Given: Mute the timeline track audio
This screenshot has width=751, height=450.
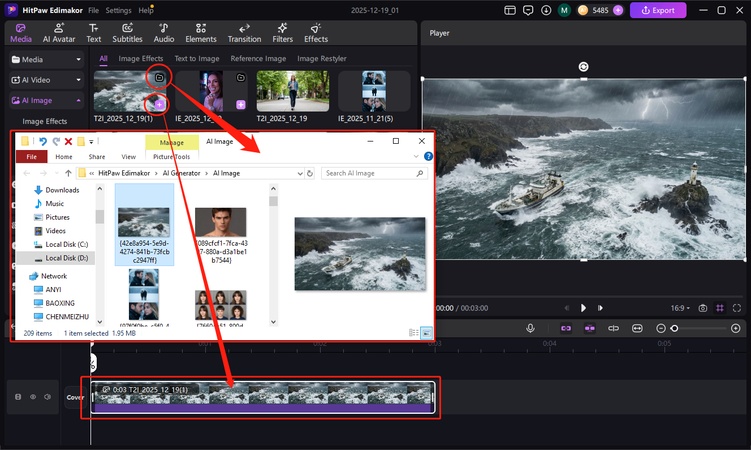Looking at the screenshot, I should coord(46,397).
